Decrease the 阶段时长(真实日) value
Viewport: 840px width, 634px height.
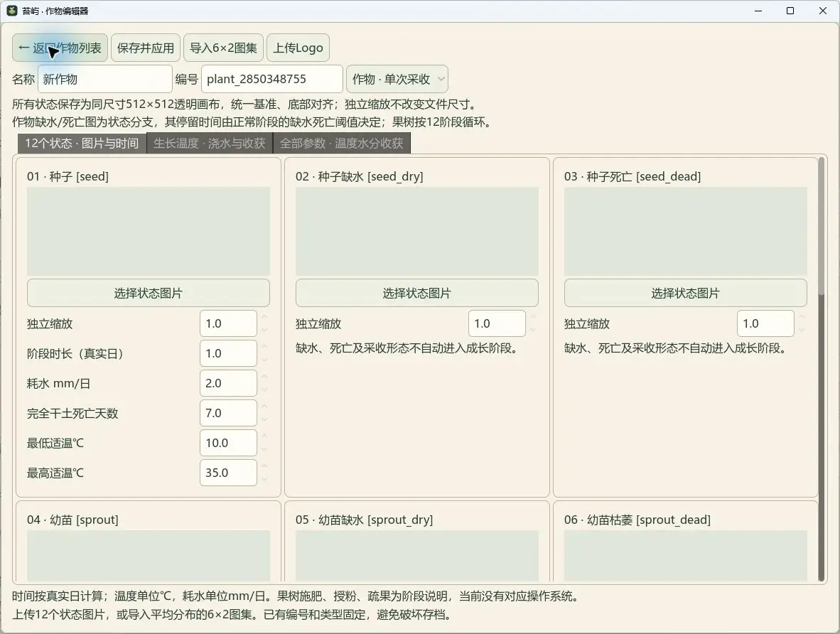coord(264,360)
